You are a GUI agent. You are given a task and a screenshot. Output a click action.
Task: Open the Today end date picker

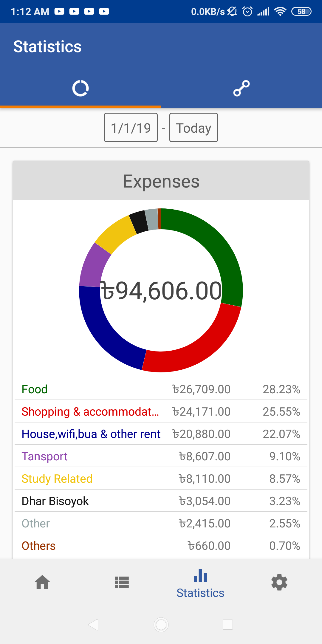pyautogui.click(x=193, y=128)
